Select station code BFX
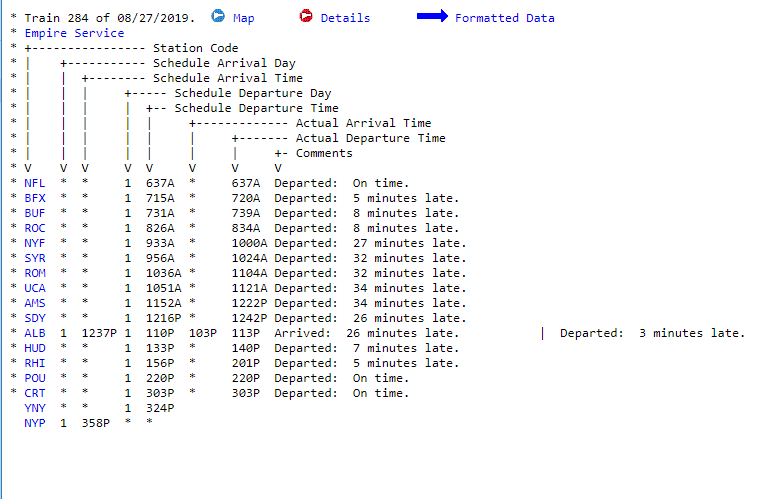 34,198
